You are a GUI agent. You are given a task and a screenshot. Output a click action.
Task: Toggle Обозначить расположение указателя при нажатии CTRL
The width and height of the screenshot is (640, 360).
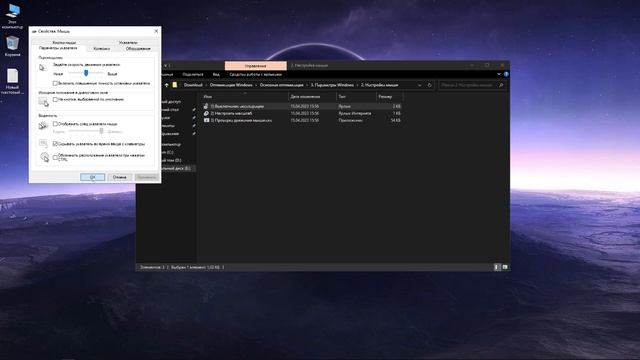(55, 157)
